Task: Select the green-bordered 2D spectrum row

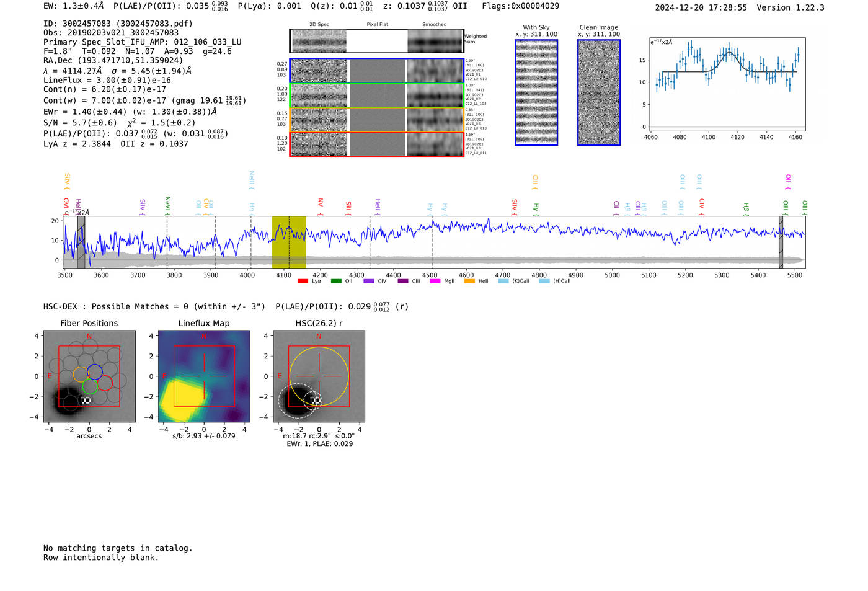Action: [x=377, y=96]
